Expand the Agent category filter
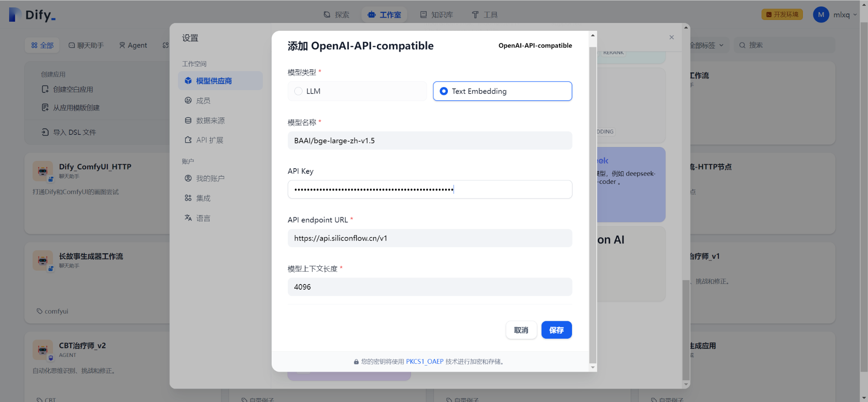This screenshot has height=402, width=868. 133,45
